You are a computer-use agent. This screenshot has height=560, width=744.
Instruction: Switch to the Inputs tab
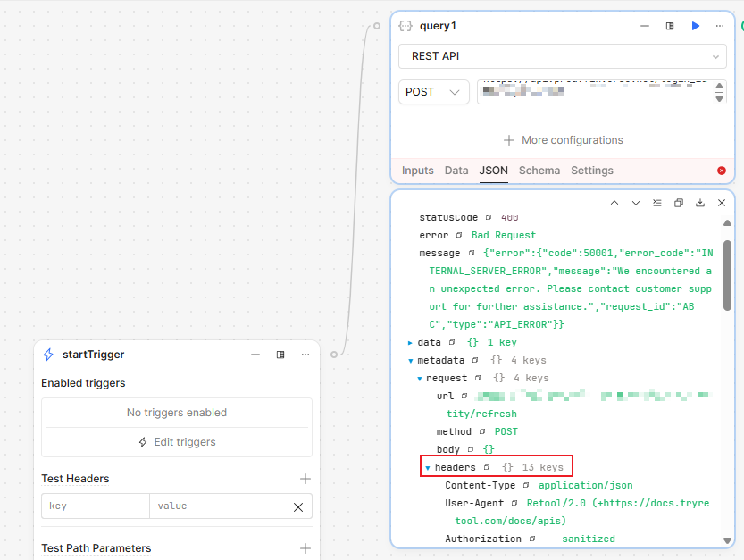417,171
